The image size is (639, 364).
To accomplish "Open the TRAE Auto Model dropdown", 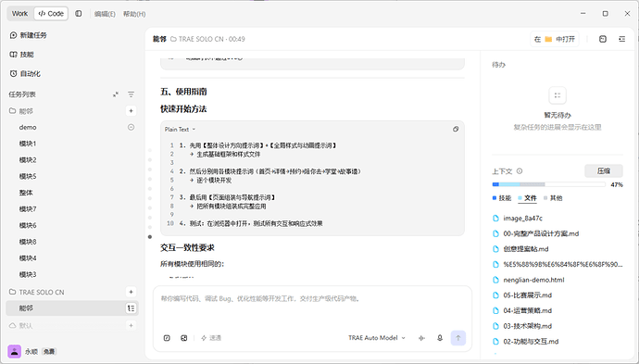I will click(377, 338).
